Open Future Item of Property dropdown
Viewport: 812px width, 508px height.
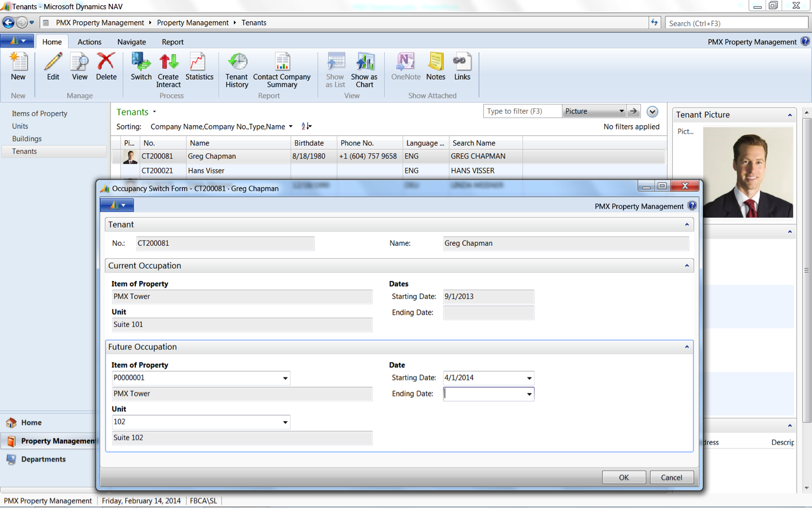pos(285,378)
